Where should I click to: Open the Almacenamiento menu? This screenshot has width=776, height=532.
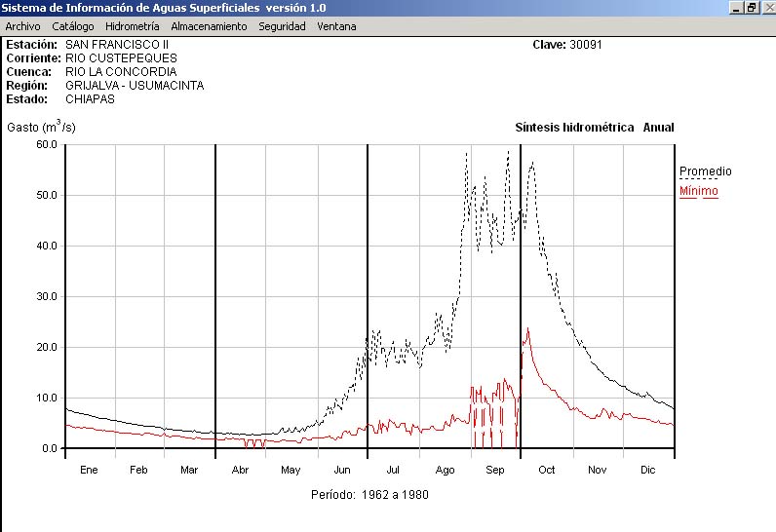(x=209, y=26)
